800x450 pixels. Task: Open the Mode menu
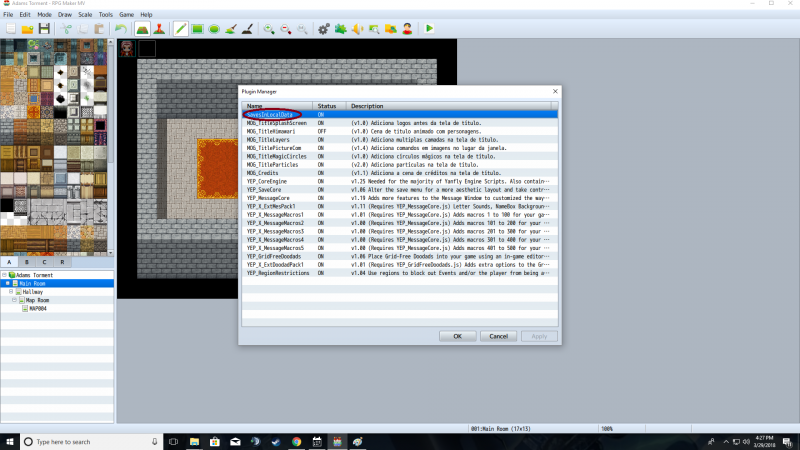click(x=44, y=15)
